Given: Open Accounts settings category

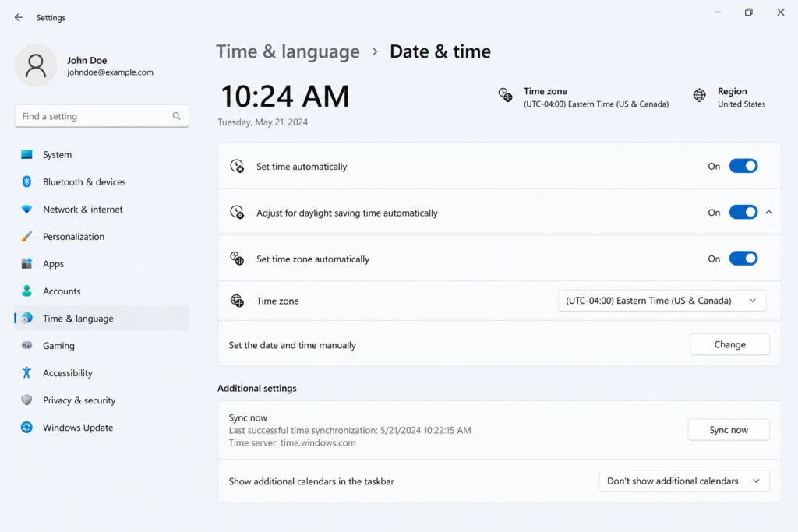Looking at the screenshot, I should pos(102,291).
